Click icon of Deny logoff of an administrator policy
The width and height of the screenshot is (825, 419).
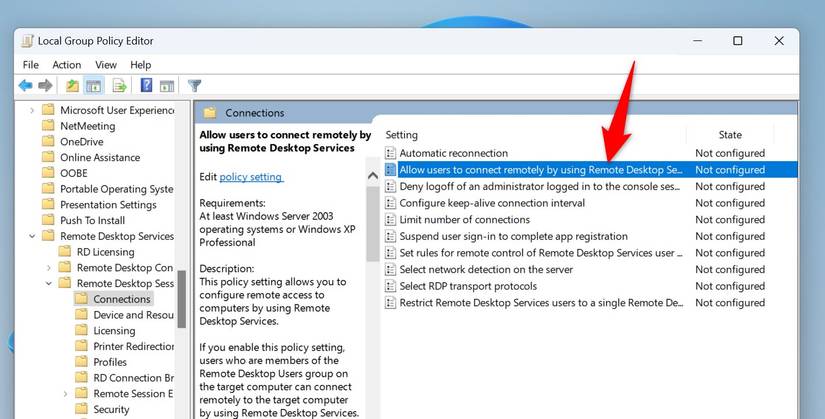pos(390,186)
